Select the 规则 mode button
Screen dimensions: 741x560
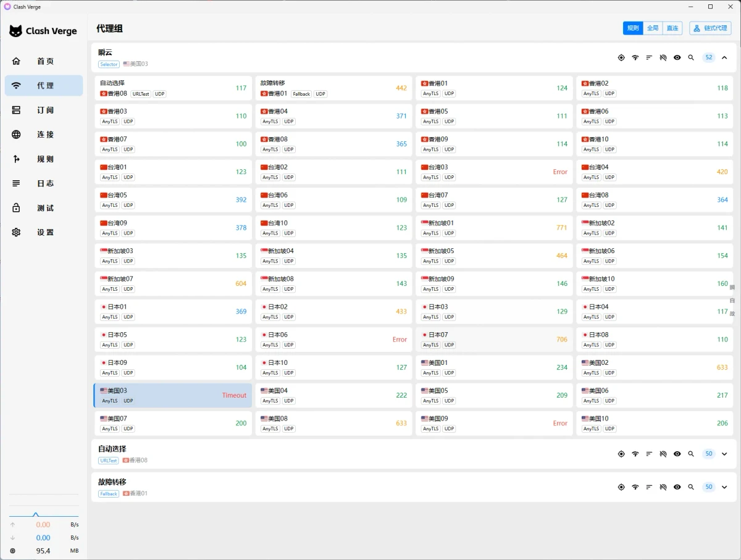(x=633, y=28)
